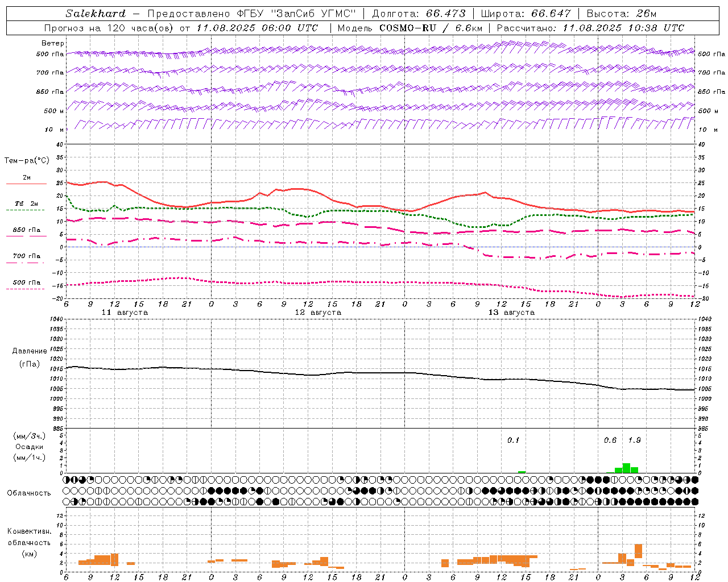Click the tallest green precipitation bar
The height and width of the screenshot is (582, 728).
click(626, 468)
